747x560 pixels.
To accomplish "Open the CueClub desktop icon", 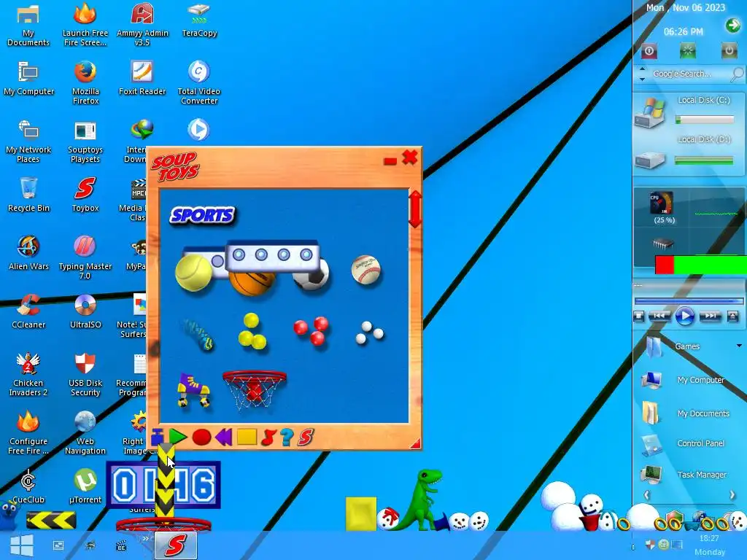I will tap(28, 486).
